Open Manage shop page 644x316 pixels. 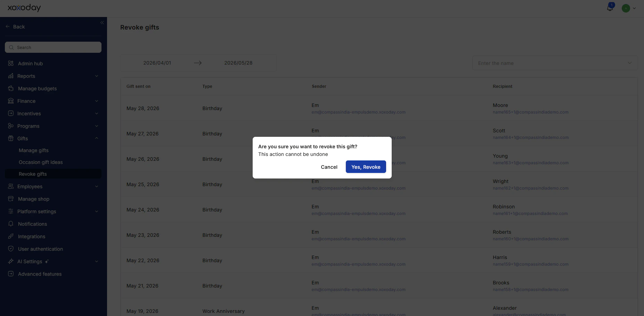(34, 199)
